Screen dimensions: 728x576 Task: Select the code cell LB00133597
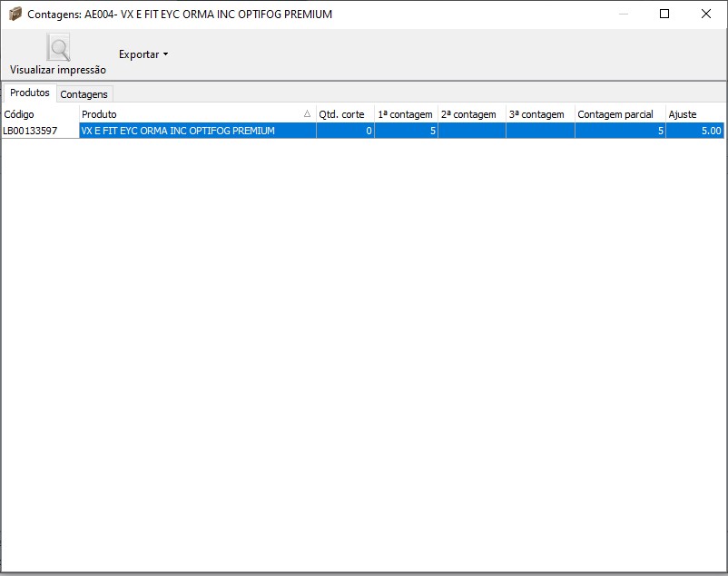[40, 131]
